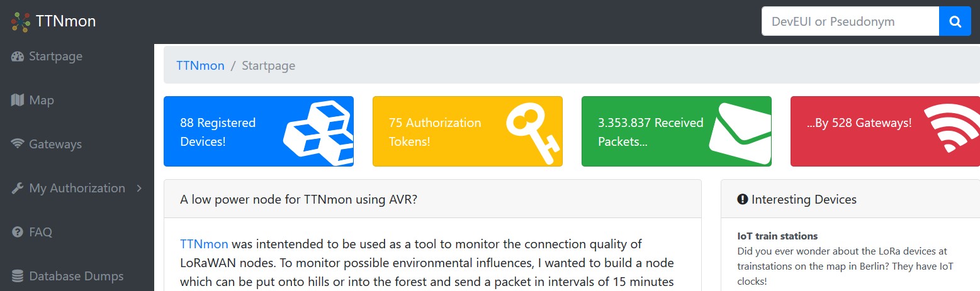Click the low power node AVR heading
980x291 pixels.
pyautogui.click(x=299, y=199)
